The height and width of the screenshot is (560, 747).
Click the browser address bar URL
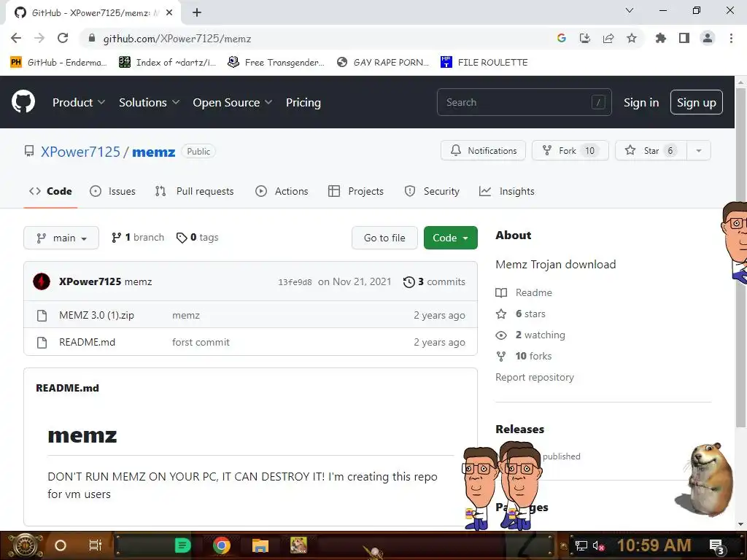pos(177,39)
